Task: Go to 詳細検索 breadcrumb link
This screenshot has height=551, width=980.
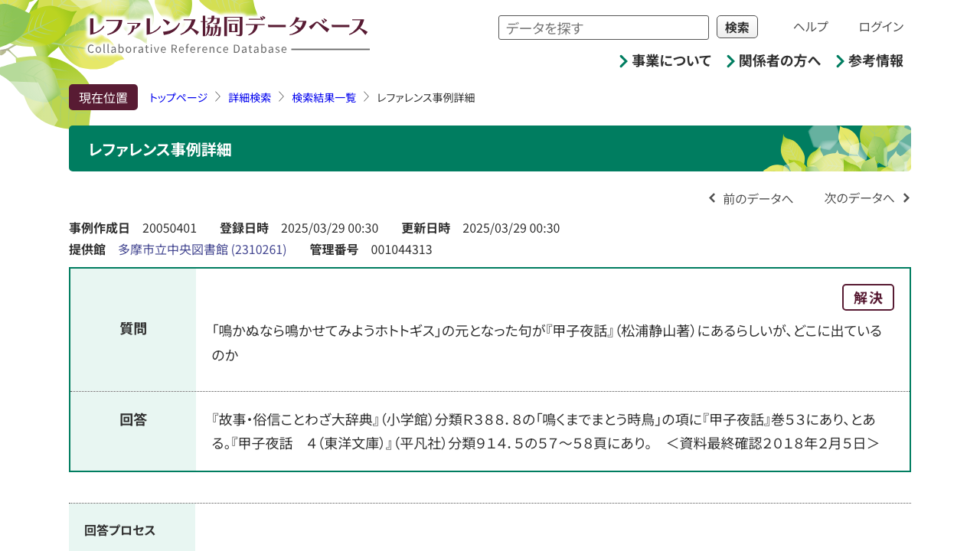Action: click(250, 98)
